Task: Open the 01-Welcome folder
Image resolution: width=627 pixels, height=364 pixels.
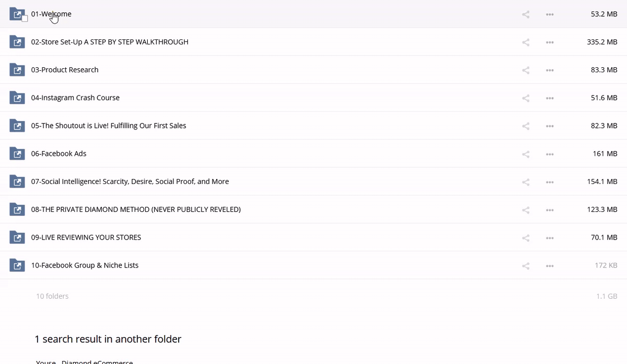Action: point(51,14)
